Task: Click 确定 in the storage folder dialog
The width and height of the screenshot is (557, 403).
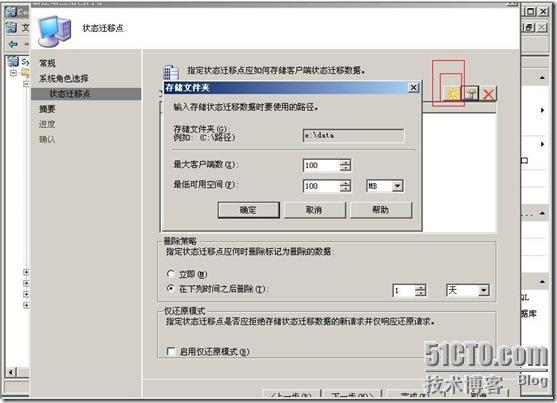Action: tap(248, 210)
